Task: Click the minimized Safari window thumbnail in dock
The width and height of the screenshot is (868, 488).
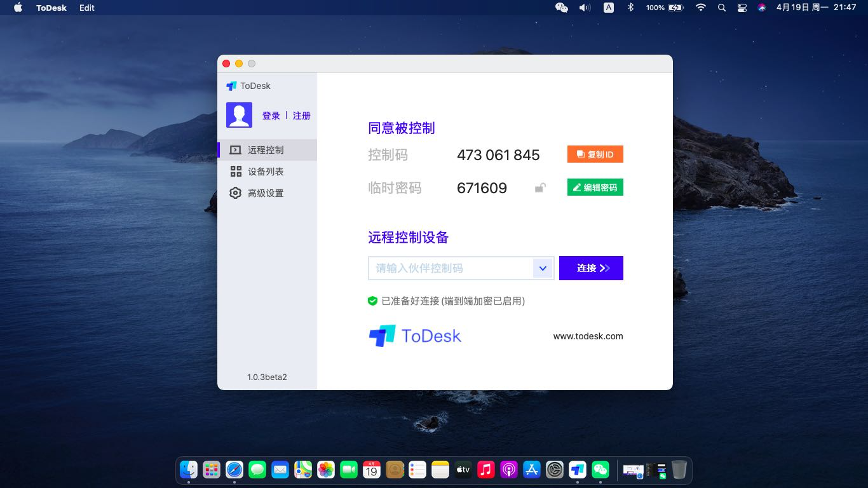Action: [634, 471]
